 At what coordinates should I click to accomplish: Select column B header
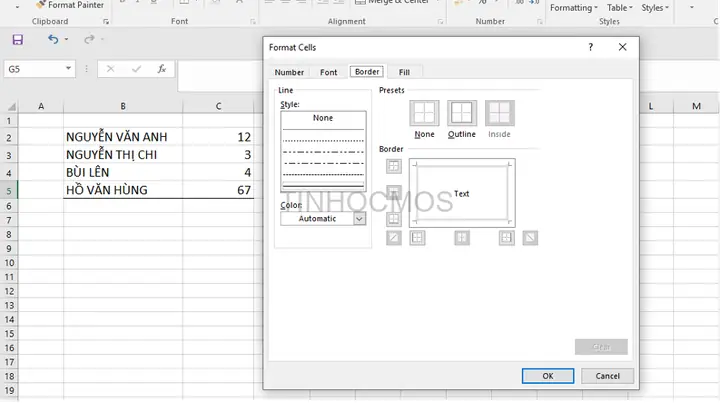[123, 106]
